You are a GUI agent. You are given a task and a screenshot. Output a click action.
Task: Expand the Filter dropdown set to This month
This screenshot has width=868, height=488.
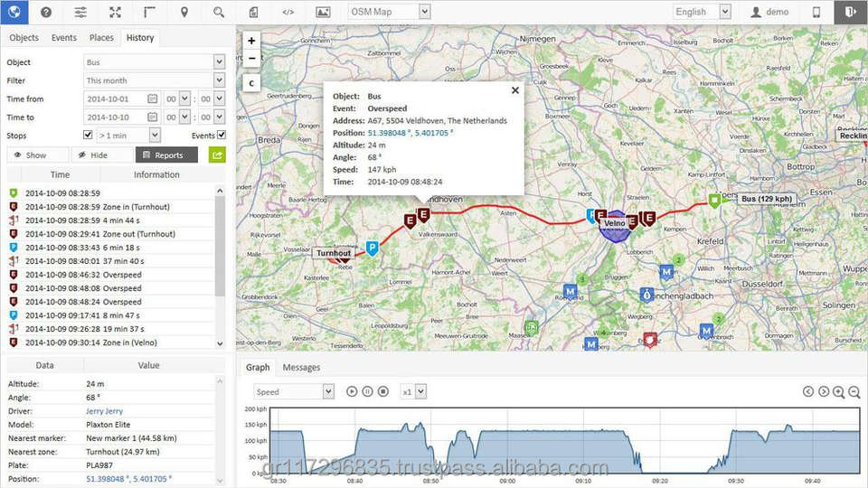coord(154,80)
